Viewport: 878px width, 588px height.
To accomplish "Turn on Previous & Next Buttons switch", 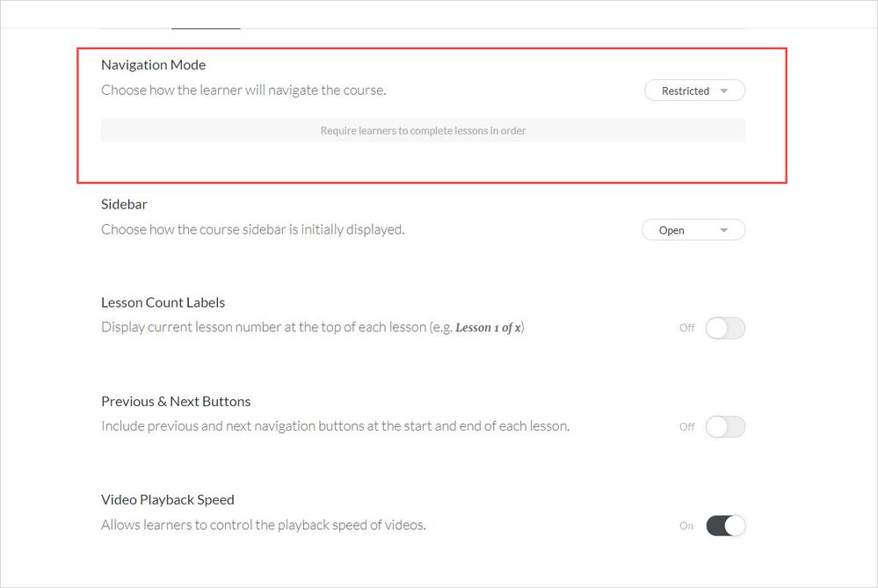I will coord(725,427).
